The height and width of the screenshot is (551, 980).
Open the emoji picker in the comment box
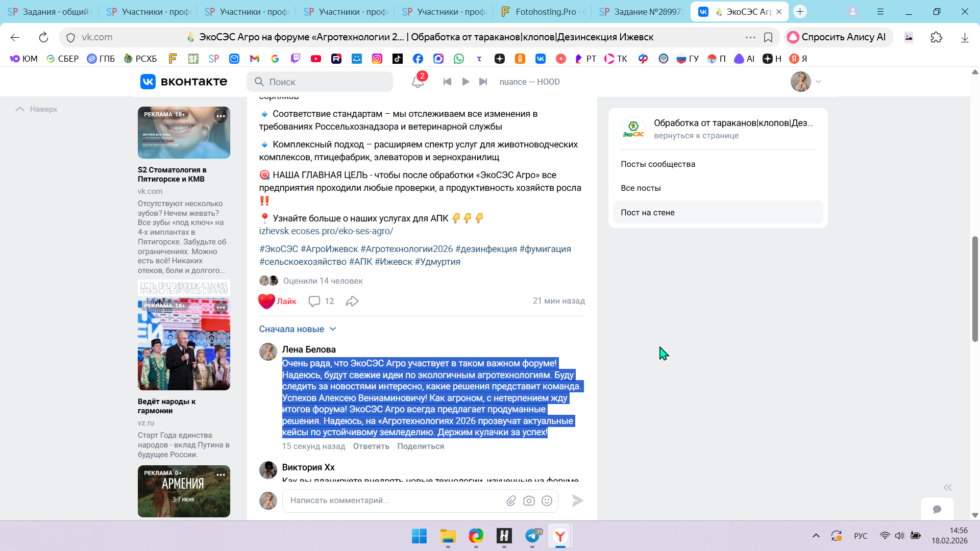click(547, 501)
